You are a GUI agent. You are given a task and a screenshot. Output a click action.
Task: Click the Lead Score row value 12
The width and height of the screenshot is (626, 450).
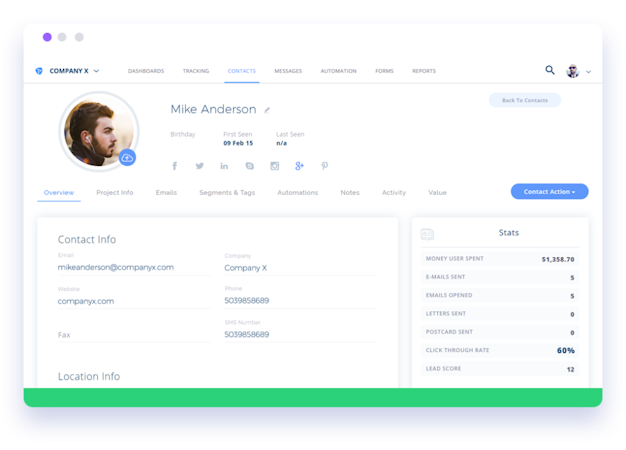tap(571, 369)
